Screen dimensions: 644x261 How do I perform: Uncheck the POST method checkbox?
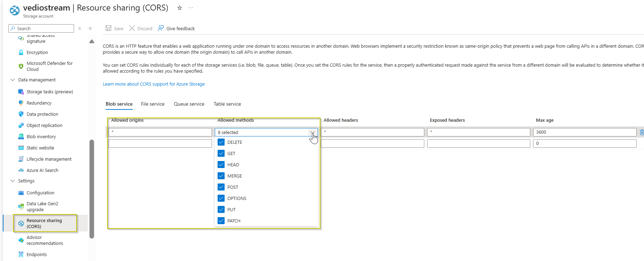(221, 187)
